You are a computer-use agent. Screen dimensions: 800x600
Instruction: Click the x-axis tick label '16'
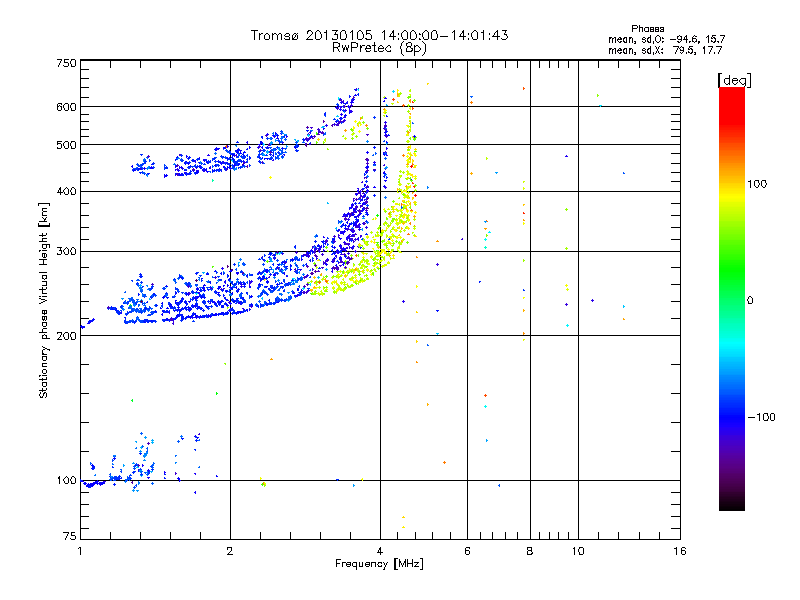tap(680, 551)
